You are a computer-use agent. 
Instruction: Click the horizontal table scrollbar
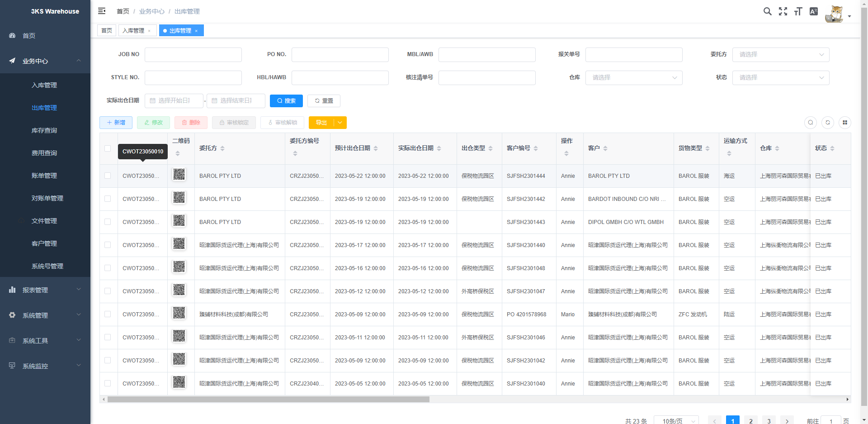click(269, 399)
